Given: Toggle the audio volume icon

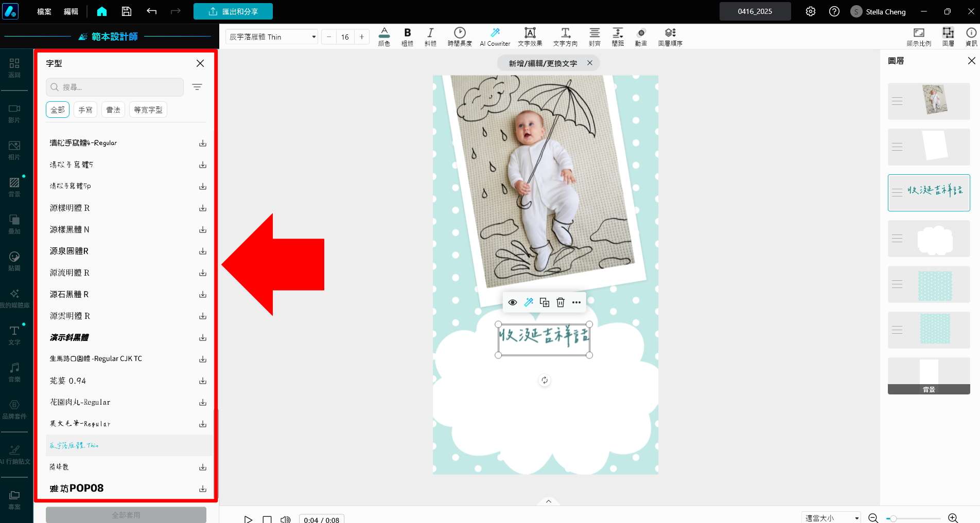Looking at the screenshot, I should click(x=286, y=519).
